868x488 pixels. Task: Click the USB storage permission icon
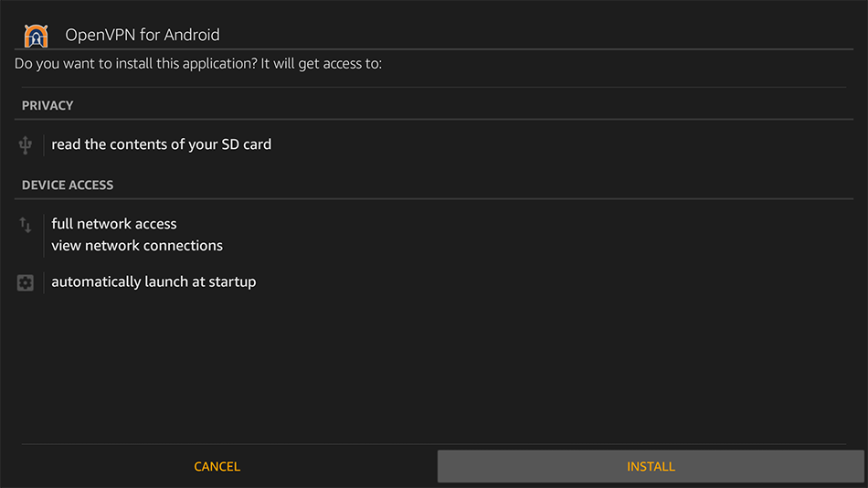[x=26, y=144]
